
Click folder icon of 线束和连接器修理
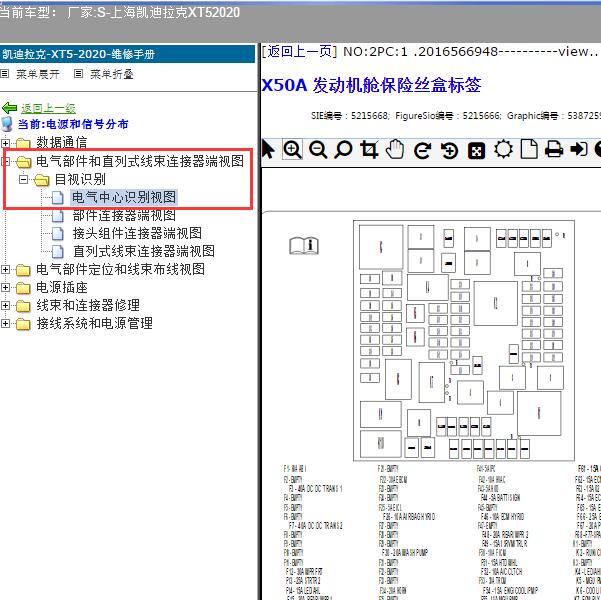tap(23, 306)
